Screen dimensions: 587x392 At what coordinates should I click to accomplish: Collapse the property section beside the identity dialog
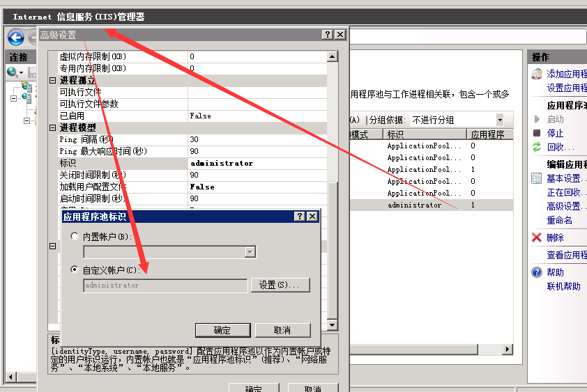pos(53,246)
